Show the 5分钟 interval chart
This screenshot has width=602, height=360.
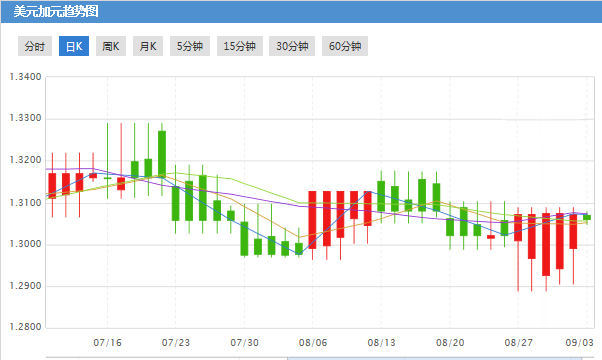[x=190, y=46]
